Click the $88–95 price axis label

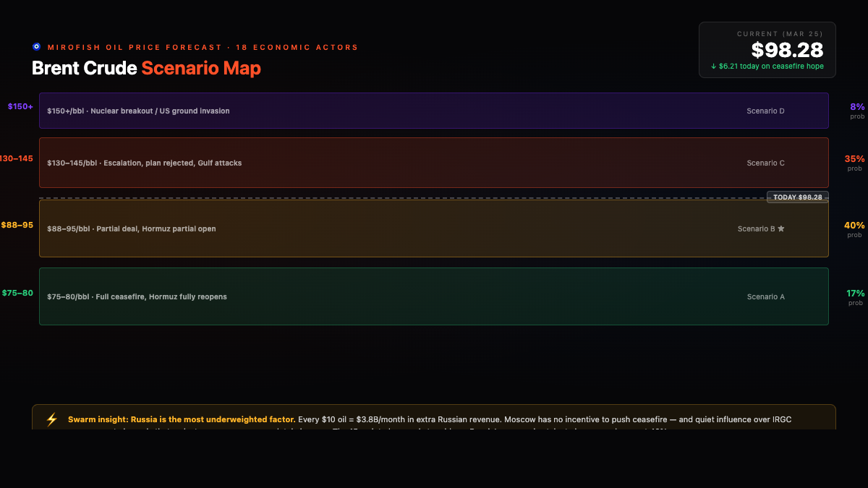[x=17, y=225]
